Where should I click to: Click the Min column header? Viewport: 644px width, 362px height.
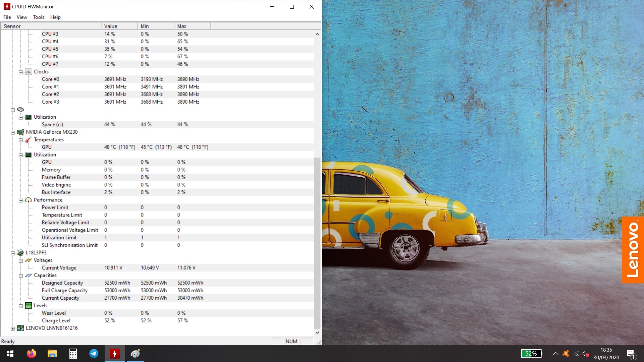pyautogui.click(x=156, y=26)
